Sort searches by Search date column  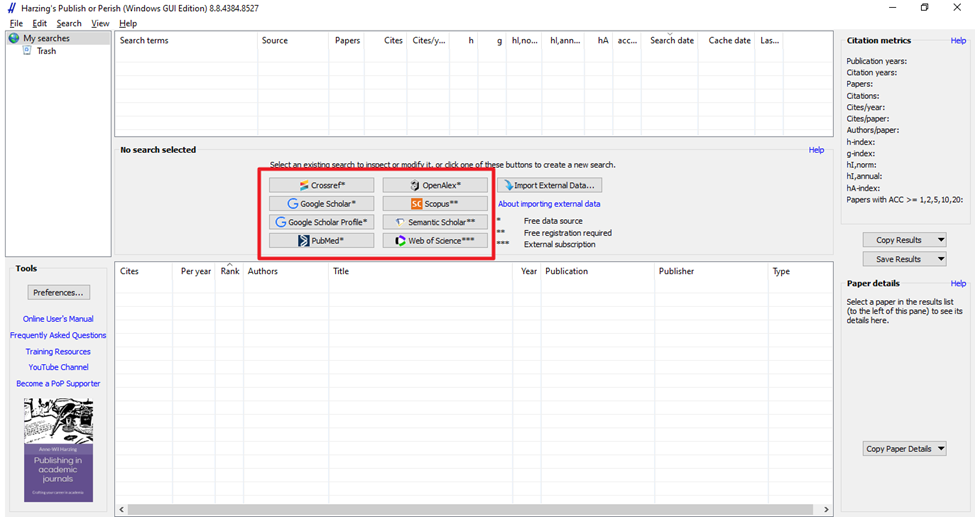pos(670,40)
